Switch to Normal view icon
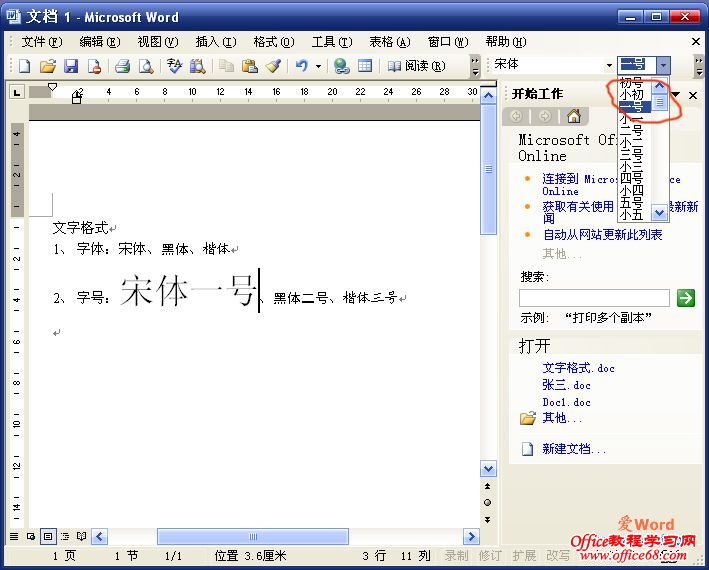Image resolution: width=709 pixels, height=570 pixels. tap(14, 537)
